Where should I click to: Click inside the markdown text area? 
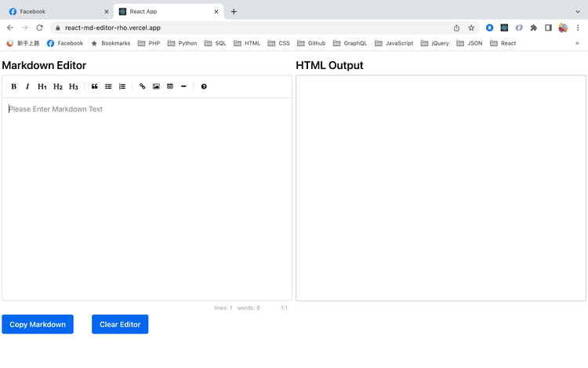(147, 196)
